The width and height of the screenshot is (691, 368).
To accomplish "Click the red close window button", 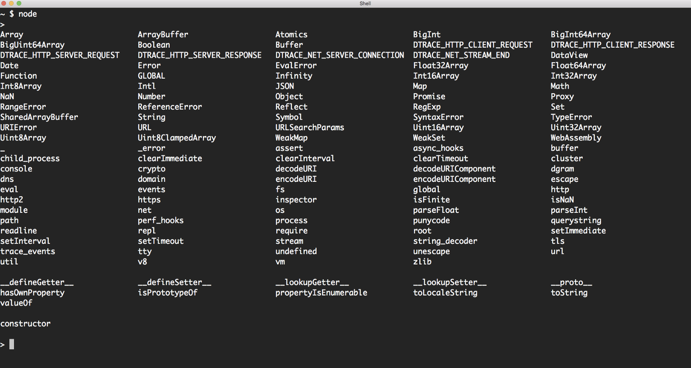I will pyautogui.click(x=4, y=3).
